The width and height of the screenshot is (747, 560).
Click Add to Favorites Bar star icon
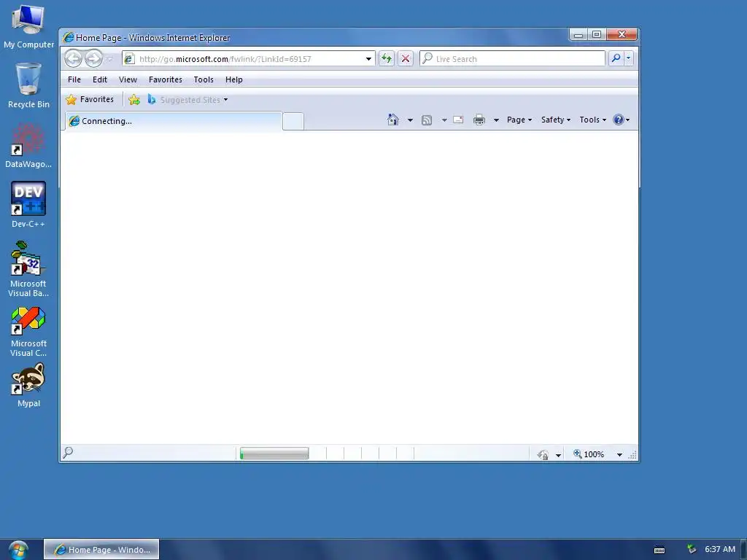[134, 99]
